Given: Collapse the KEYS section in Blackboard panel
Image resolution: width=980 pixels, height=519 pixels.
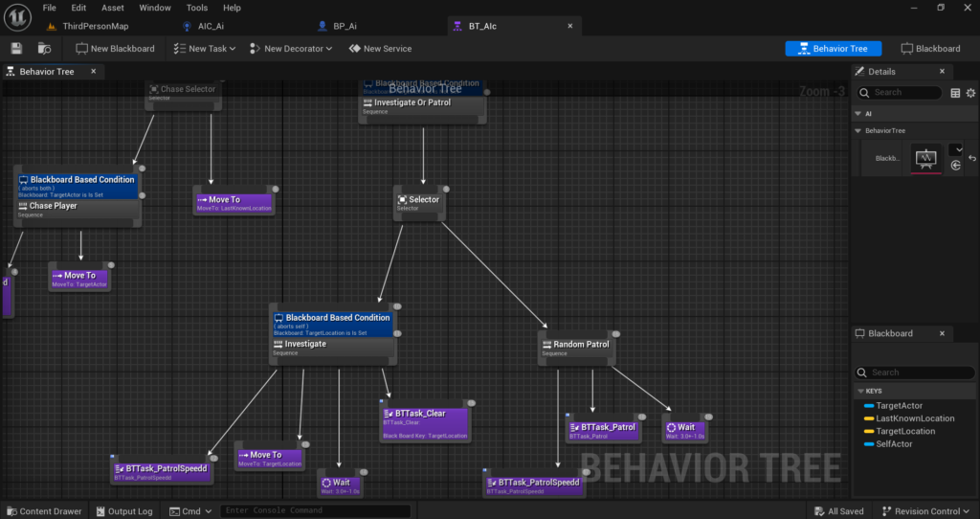Looking at the screenshot, I should click(x=860, y=391).
